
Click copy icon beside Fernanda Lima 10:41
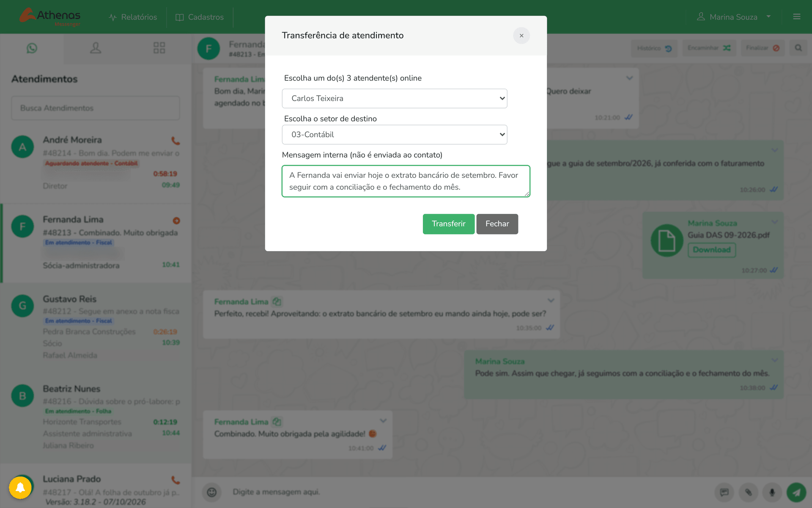click(277, 422)
